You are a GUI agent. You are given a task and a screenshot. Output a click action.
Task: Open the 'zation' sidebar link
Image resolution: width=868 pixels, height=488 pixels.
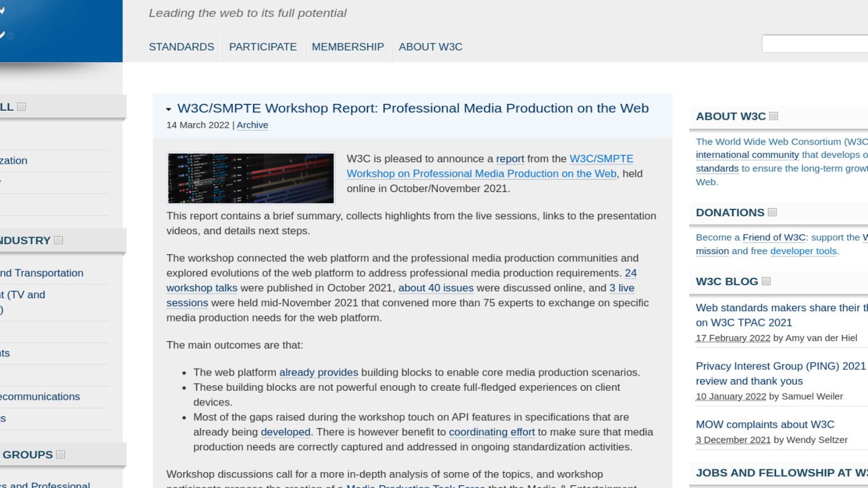(x=14, y=160)
